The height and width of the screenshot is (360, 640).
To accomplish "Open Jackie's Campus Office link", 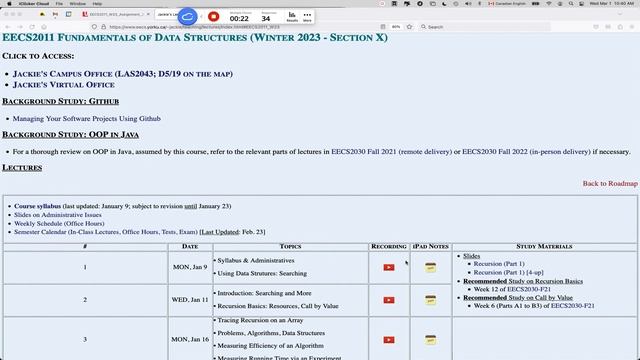I will pos(123,74).
